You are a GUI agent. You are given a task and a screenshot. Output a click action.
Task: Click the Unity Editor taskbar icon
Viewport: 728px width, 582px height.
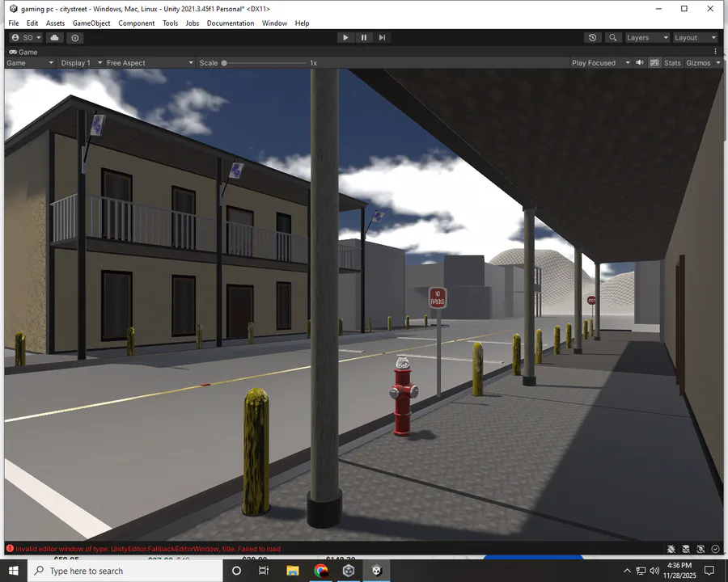pyautogui.click(x=377, y=571)
